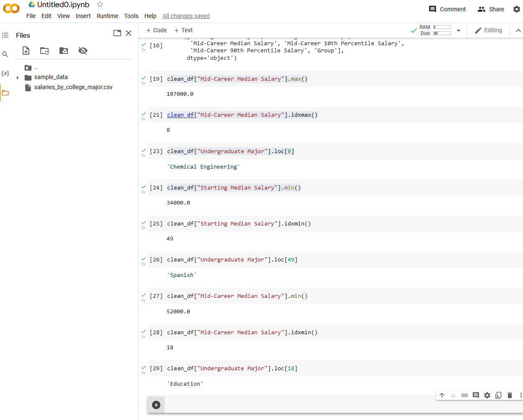
Task: Add a new code cell with + Code
Action: 156,30
